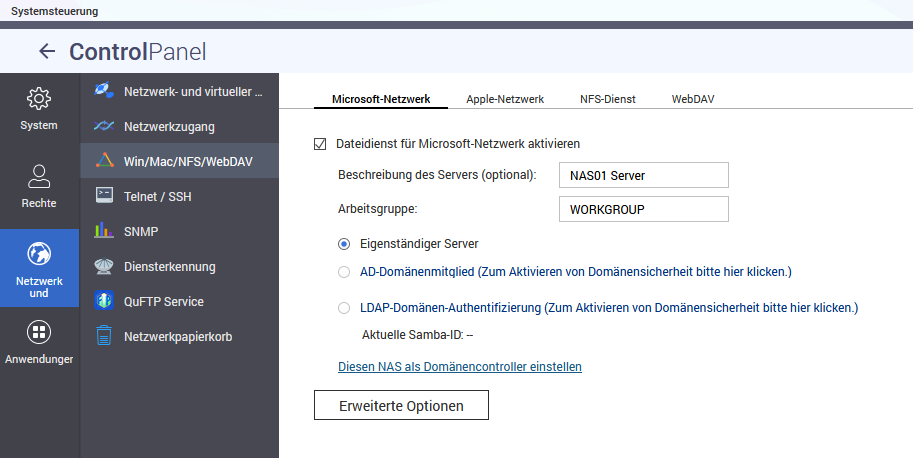Open Diesen NAS als Domänencontroller einstellen link
This screenshot has width=913, height=458.
pyautogui.click(x=460, y=367)
